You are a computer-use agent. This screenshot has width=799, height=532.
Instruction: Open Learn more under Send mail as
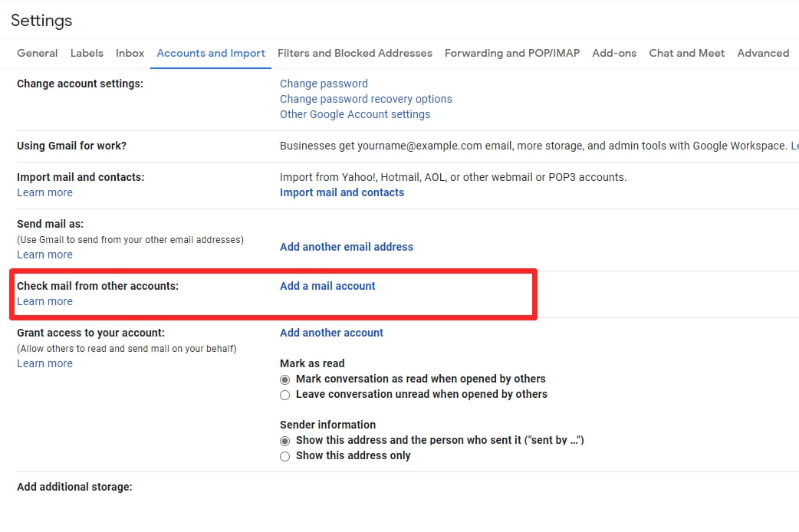44,255
